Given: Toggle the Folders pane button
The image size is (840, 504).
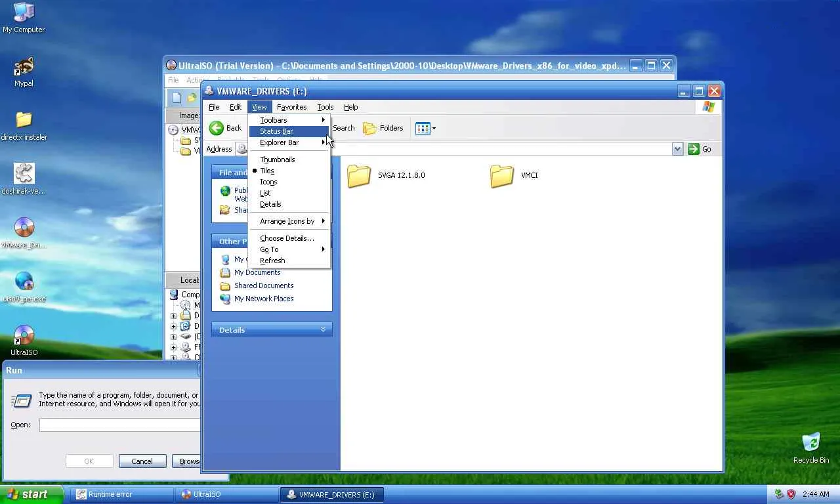Looking at the screenshot, I should click(x=383, y=128).
